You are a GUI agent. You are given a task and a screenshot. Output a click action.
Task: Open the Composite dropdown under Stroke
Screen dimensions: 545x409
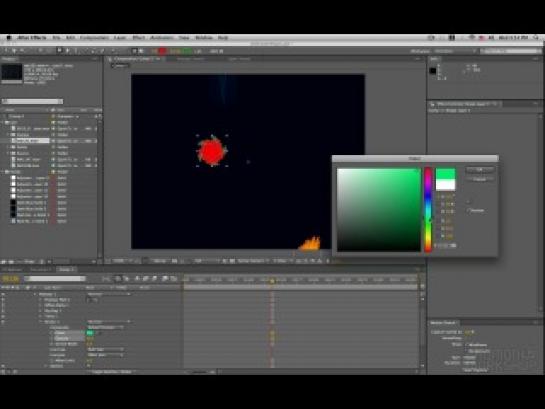[105, 327]
